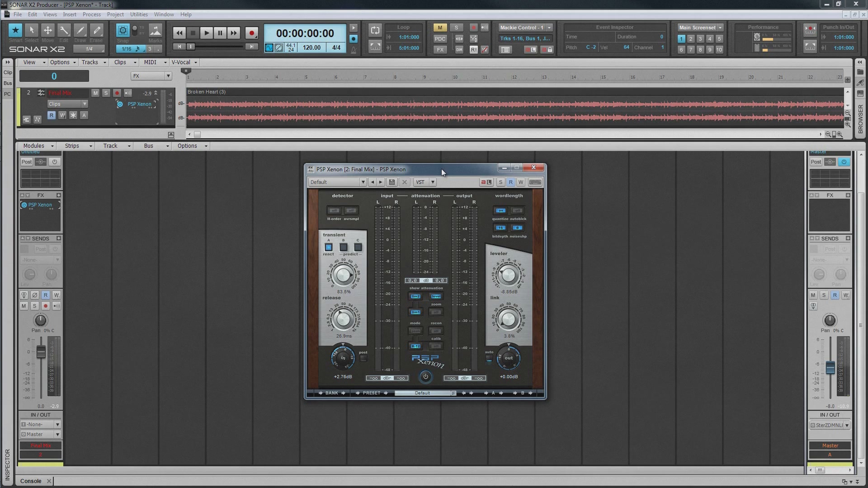This screenshot has width=868, height=488.
Task: Delete the PSP Xenon preset
Action: pyautogui.click(x=405, y=182)
